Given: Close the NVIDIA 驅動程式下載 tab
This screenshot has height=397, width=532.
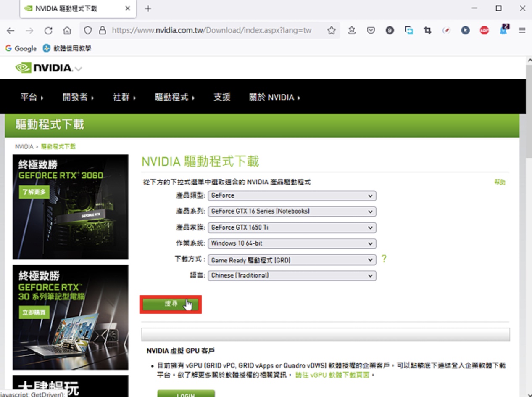Looking at the screenshot, I should point(128,8).
